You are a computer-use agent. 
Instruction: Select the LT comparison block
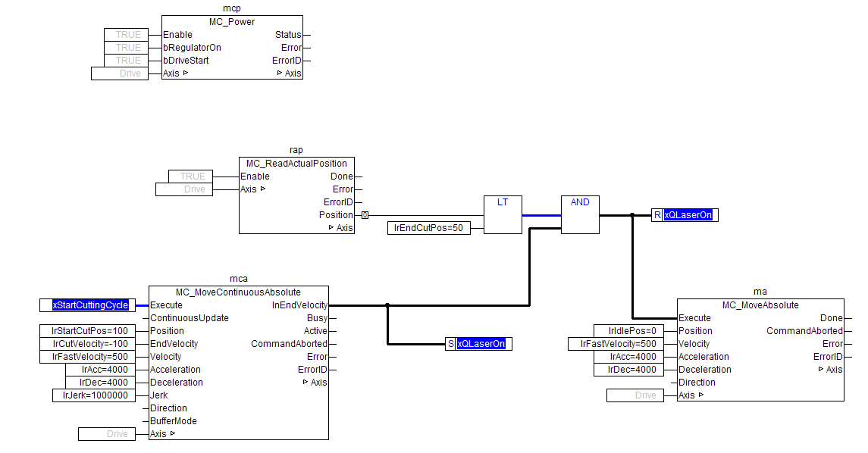503,214
